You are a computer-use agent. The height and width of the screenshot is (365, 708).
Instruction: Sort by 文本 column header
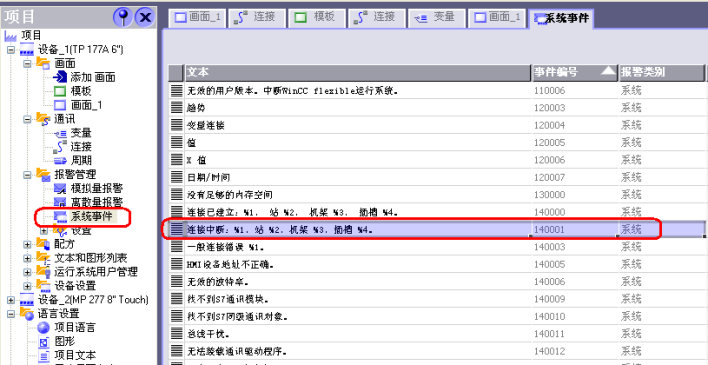click(358, 73)
